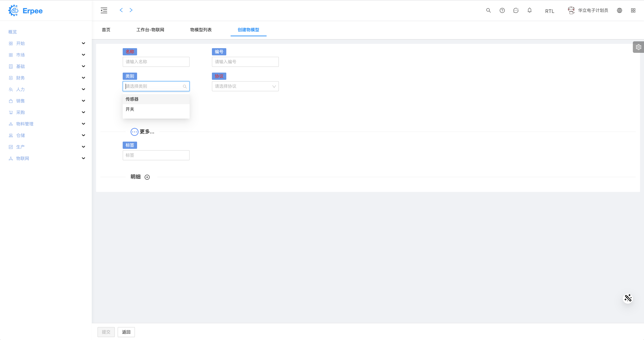Image resolution: width=644 pixels, height=340 pixels.
Task: Open the settings gear on right edge
Action: pos(638,47)
